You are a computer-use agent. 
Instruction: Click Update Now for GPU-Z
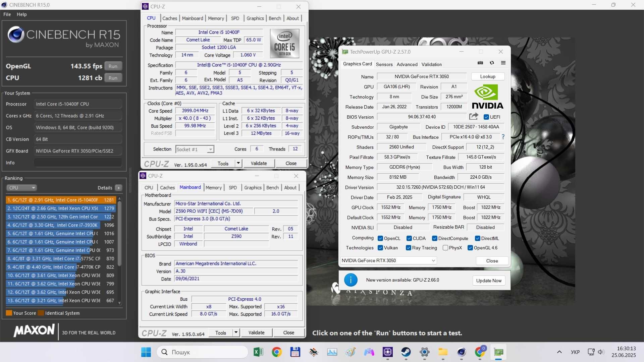[x=489, y=281]
